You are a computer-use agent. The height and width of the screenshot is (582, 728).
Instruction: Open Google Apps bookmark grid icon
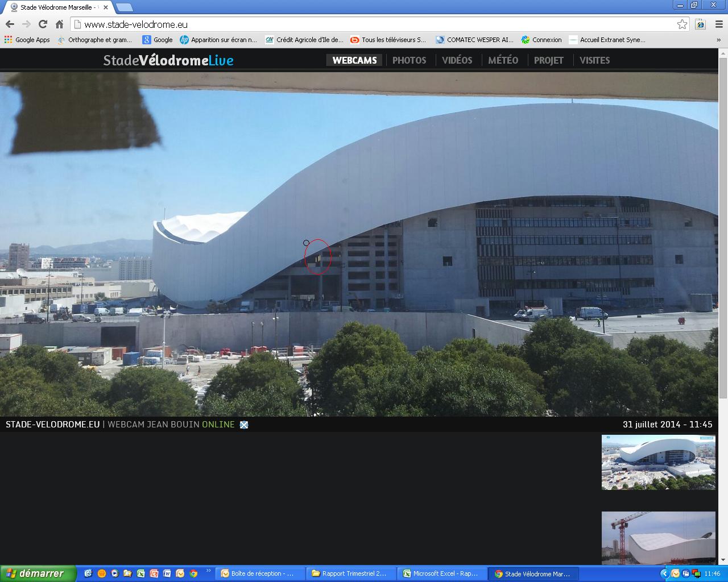[x=8, y=40]
